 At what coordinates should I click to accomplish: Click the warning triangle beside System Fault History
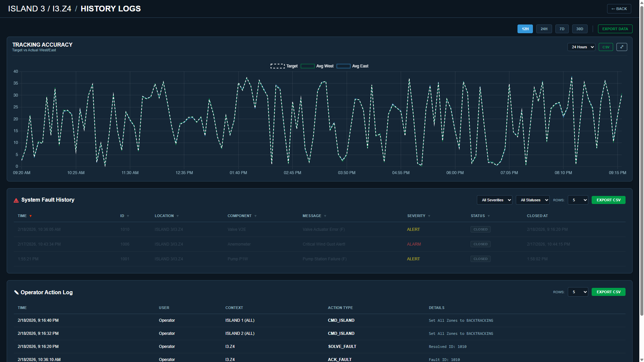coord(16,200)
